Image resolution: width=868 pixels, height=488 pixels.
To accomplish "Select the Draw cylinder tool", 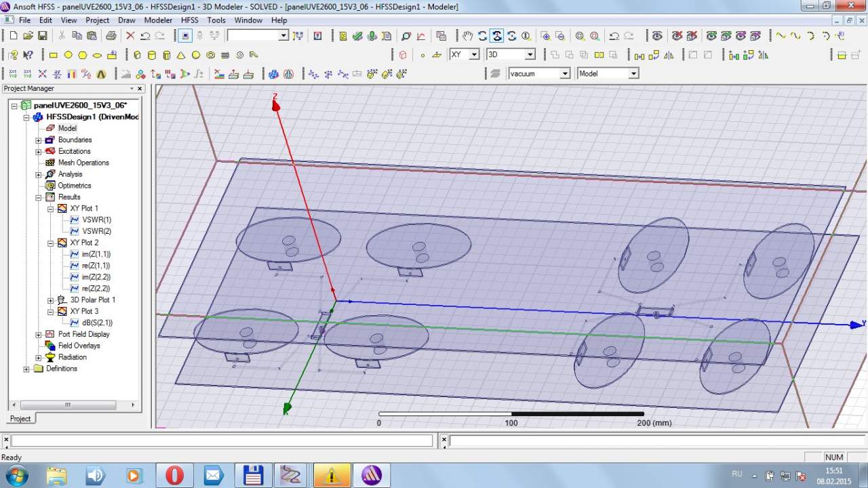I will click(151, 55).
